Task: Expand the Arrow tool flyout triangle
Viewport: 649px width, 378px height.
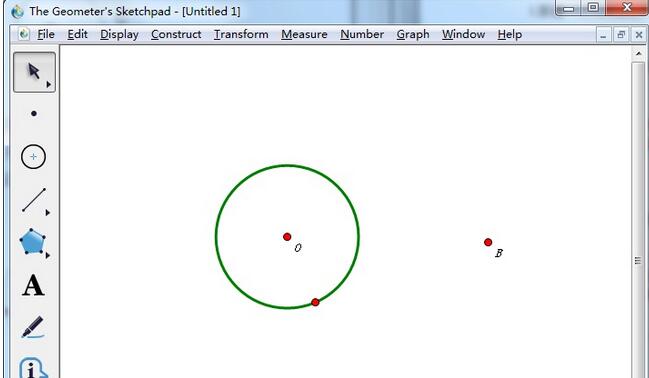Action: pyautogui.click(x=48, y=84)
